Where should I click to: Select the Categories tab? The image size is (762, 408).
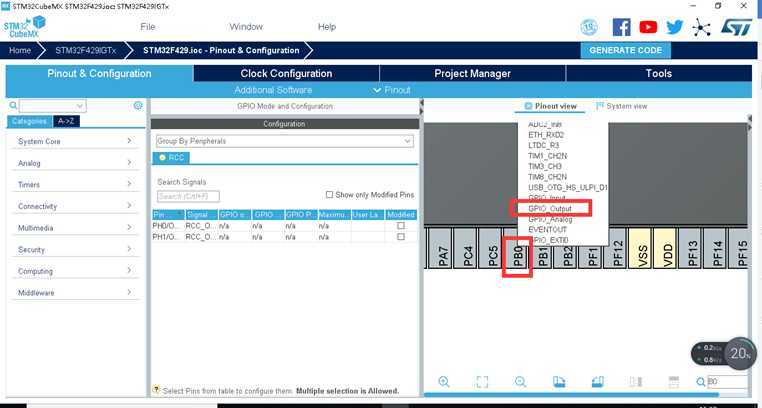click(x=30, y=121)
